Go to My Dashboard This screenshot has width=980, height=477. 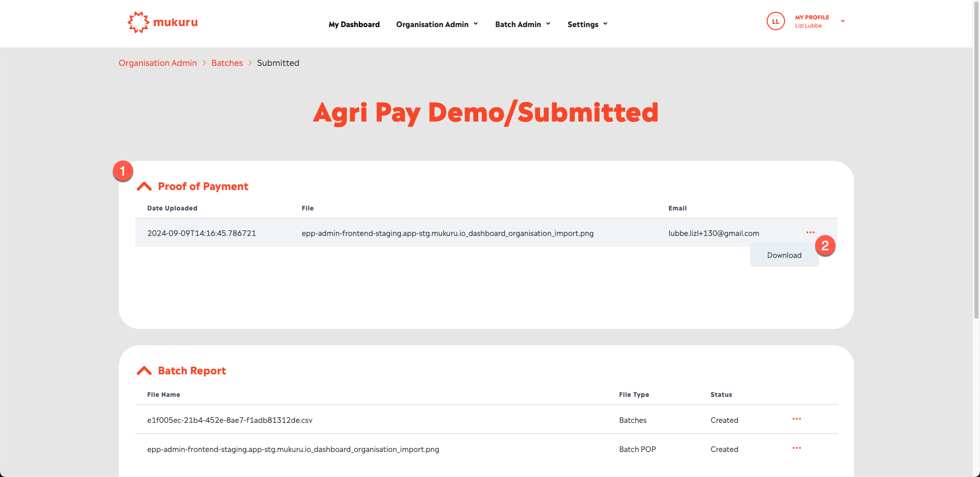point(354,25)
